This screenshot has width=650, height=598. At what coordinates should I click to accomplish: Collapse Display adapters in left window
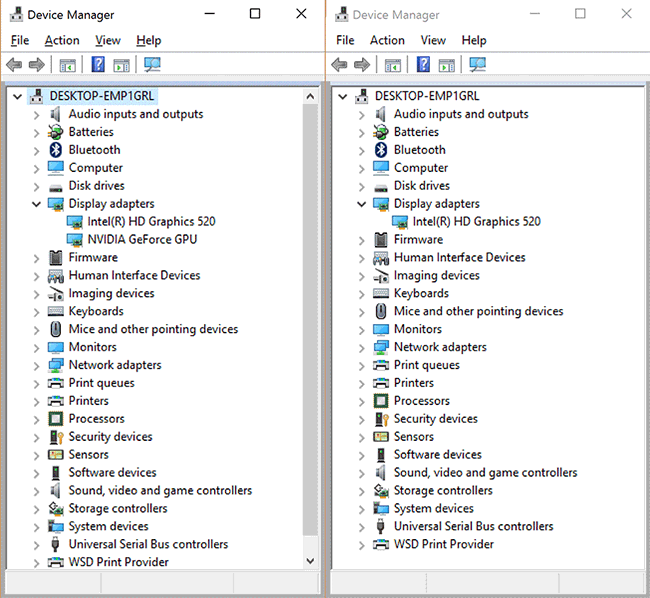(36, 204)
